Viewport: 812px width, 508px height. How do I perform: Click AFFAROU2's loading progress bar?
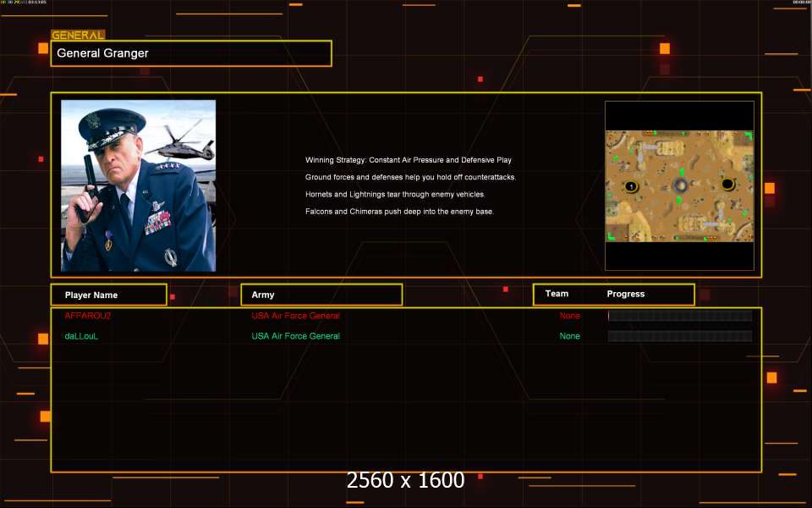679,316
